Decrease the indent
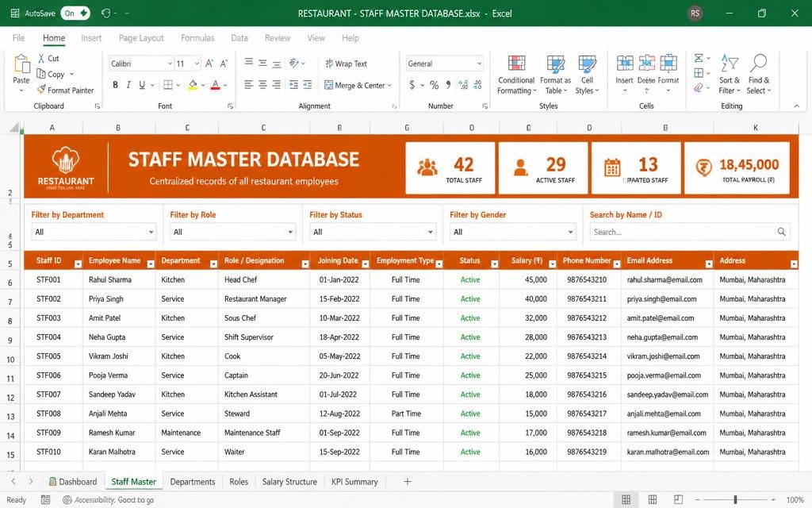Screen dimensions: 812x508 [x=293, y=84]
